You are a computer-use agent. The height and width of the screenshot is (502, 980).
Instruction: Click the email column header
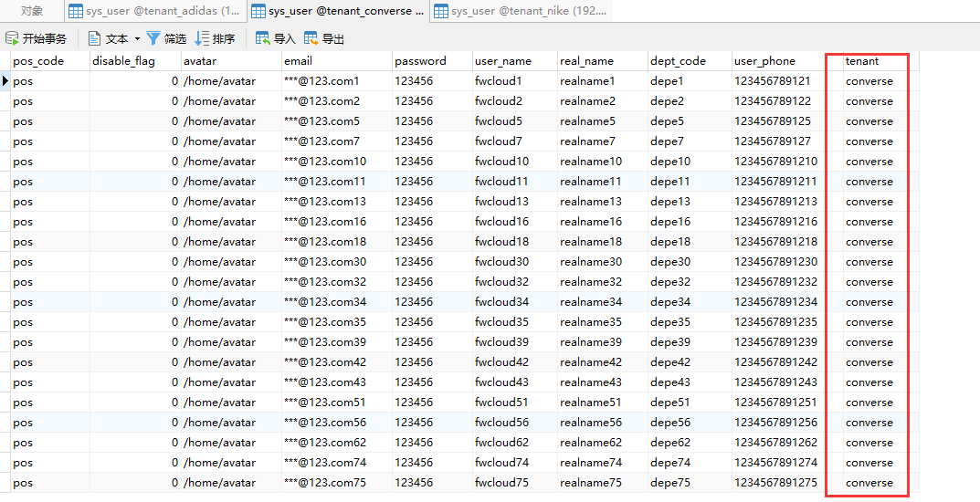(x=298, y=61)
